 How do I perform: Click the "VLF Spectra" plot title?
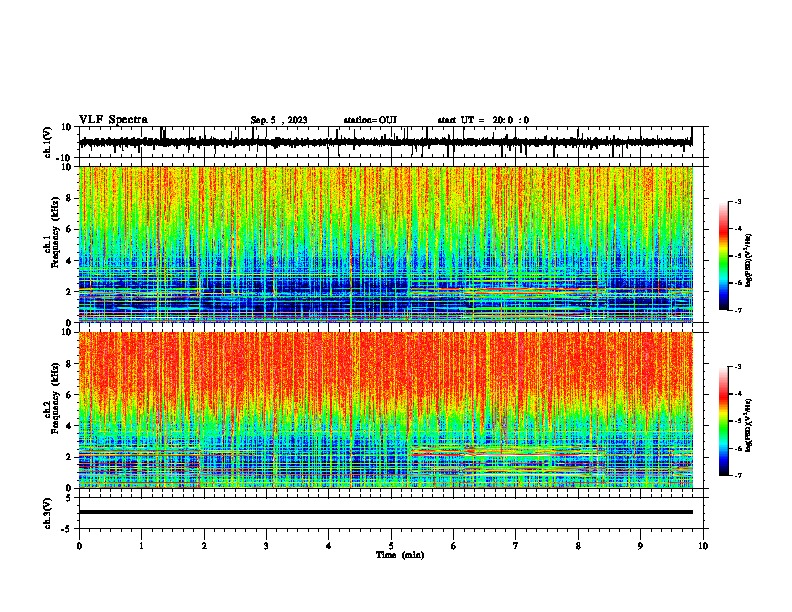(x=113, y=120)
